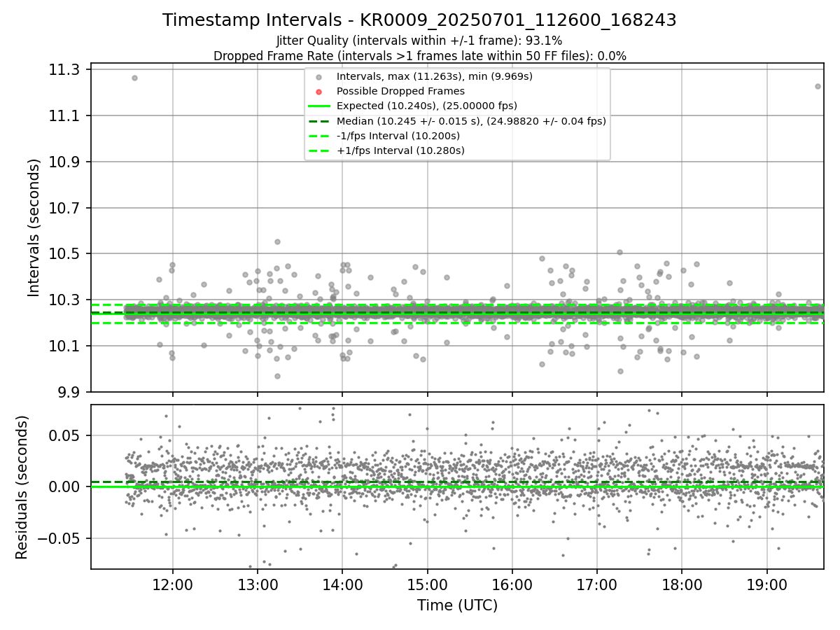The image size is (840, 630).
Task: Click the gray dot marker in Intervals legend
Action: tap(318, 77)
